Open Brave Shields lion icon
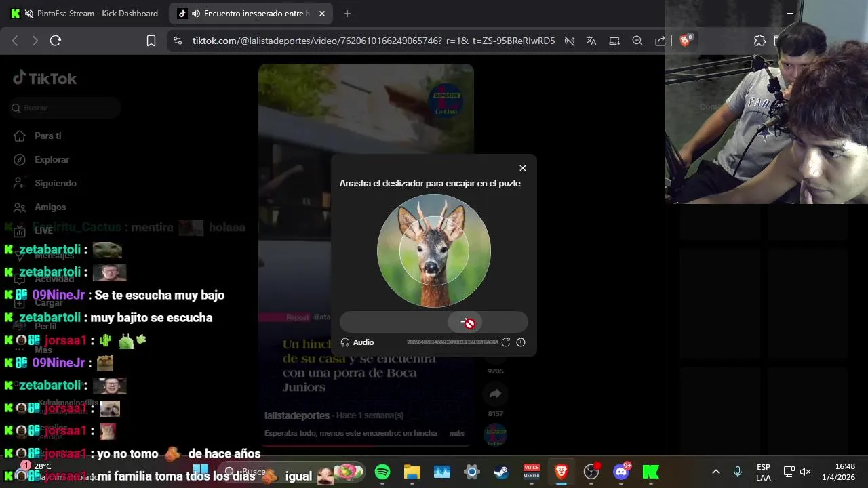Screen dimensions: 868x488 coord(685,41)
